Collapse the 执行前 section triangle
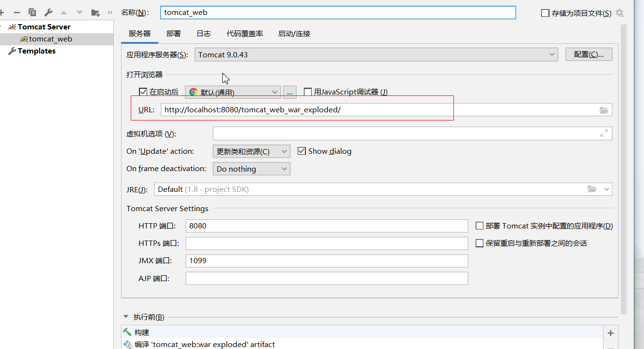 [x=126, y=317]
